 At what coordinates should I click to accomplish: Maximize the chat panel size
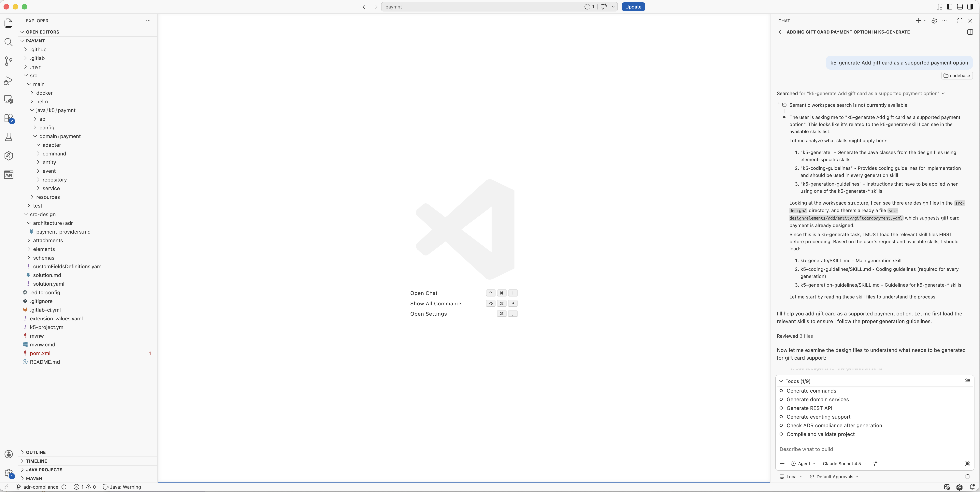coord(960,21)
